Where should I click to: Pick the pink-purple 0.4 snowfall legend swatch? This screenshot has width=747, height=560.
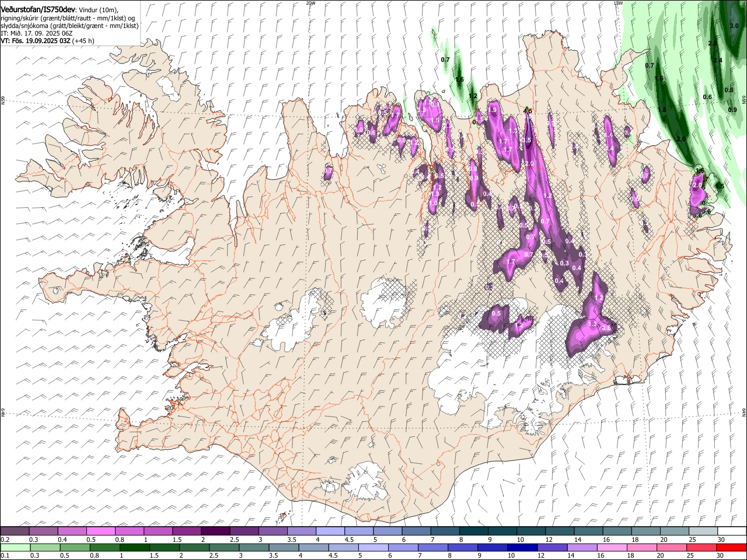(x=72, y=531)
